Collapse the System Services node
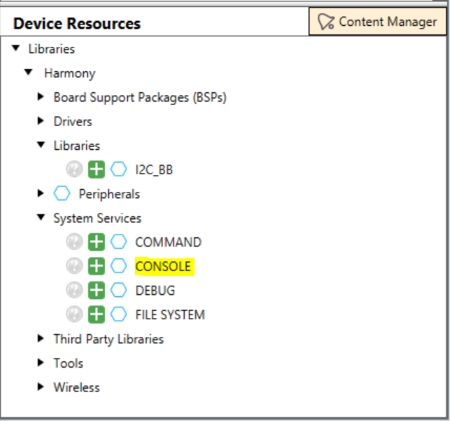 click(x=41, y=217)
